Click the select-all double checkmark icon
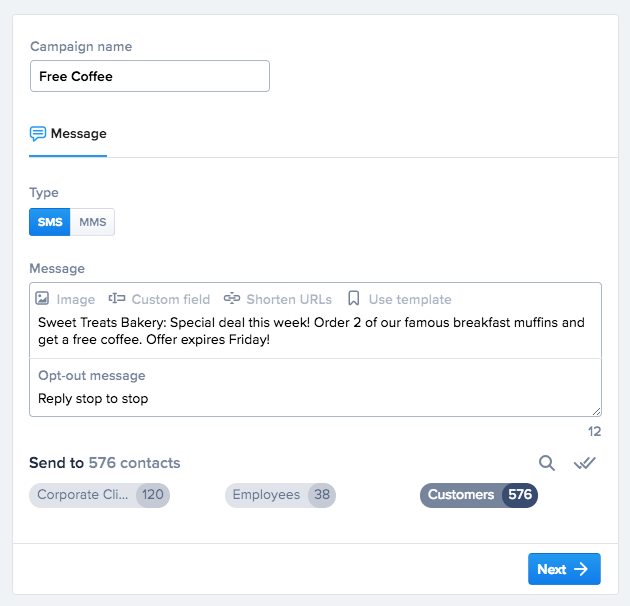 [x=585, y=463]
